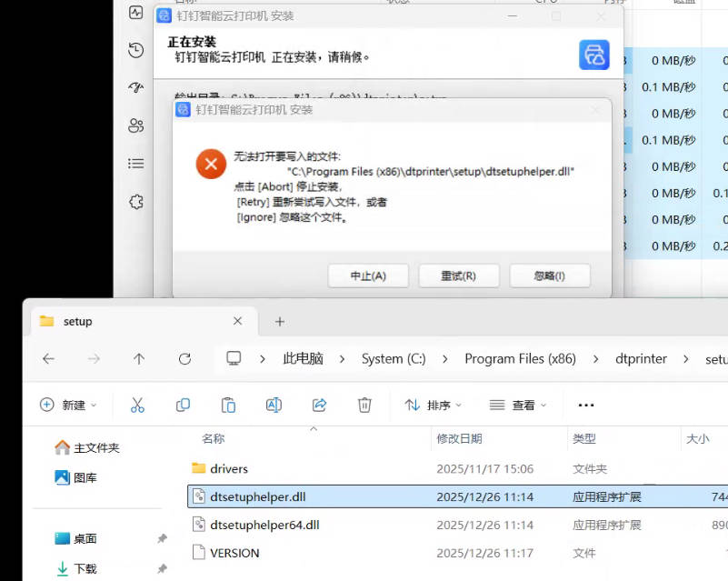The image size is (728, 581).
Task: Open Task Manager Details list icon
Action: [x=136, y=164]
